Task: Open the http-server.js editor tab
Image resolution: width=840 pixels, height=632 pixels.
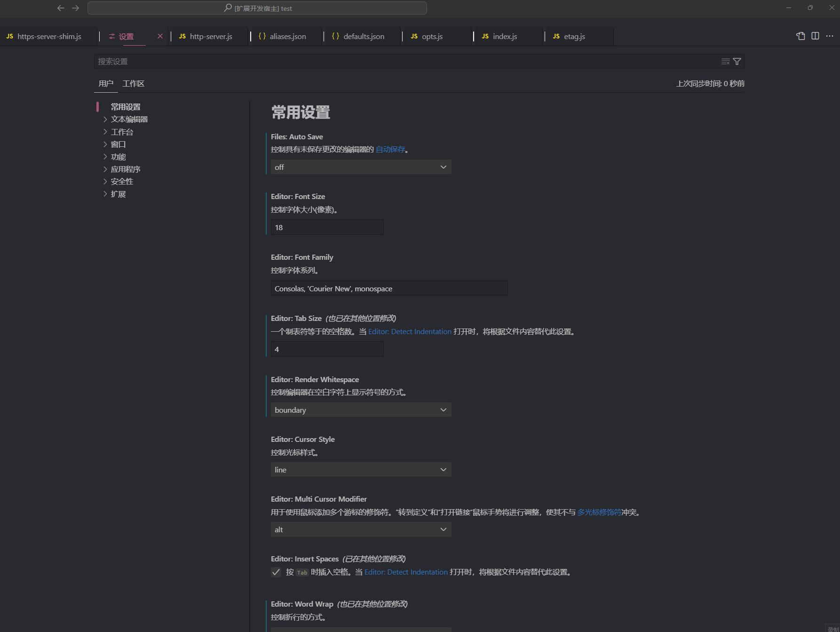Action: click(209, 36)
